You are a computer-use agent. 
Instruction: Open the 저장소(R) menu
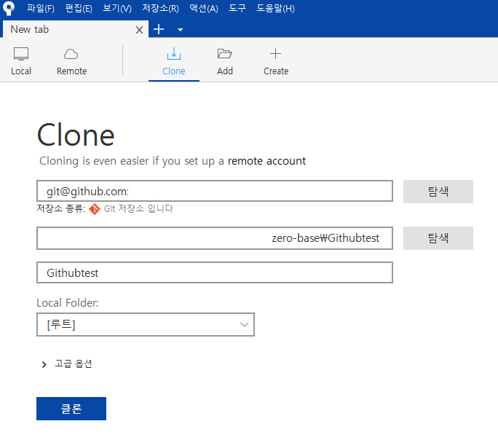(160, 8)
